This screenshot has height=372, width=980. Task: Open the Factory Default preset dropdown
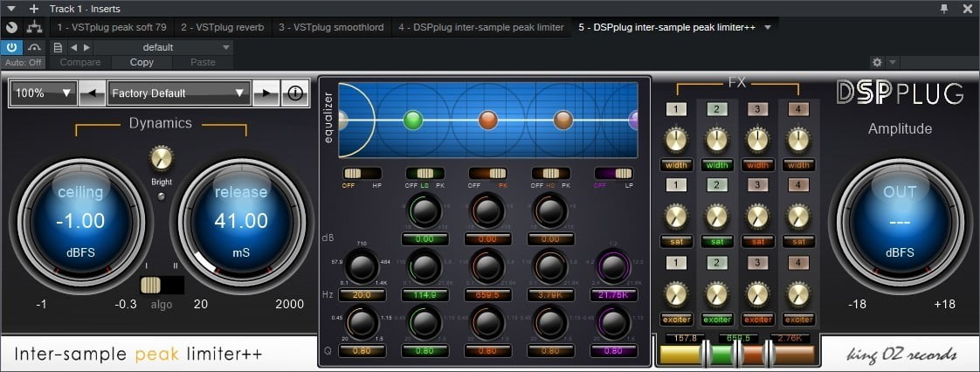point(179,93)
